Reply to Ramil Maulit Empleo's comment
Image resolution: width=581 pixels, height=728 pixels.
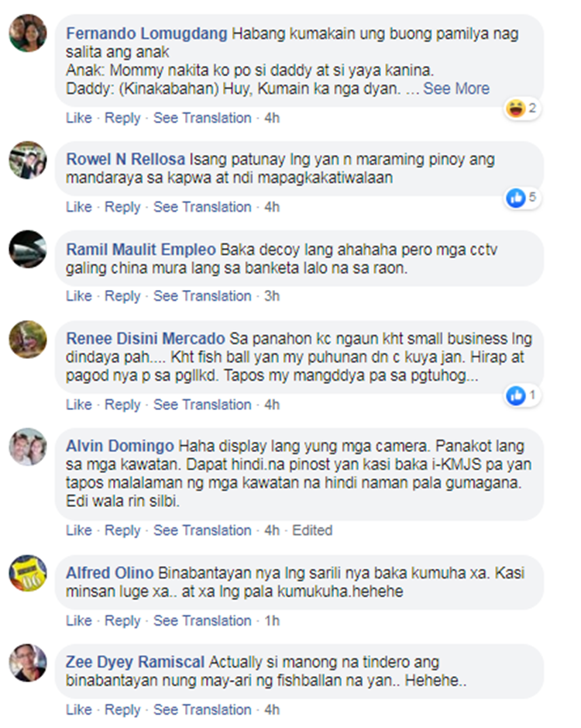pos(122,295)
